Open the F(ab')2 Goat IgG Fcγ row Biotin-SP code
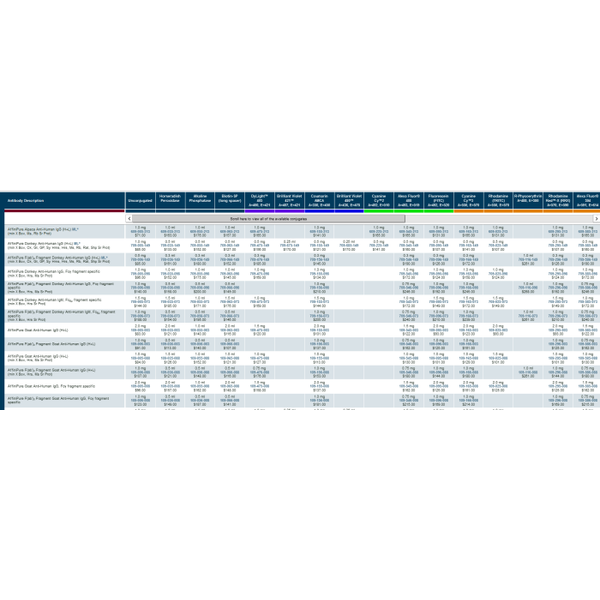Image resolution: width=600 pixels, height=600 pixels. [x=230, y=401]
